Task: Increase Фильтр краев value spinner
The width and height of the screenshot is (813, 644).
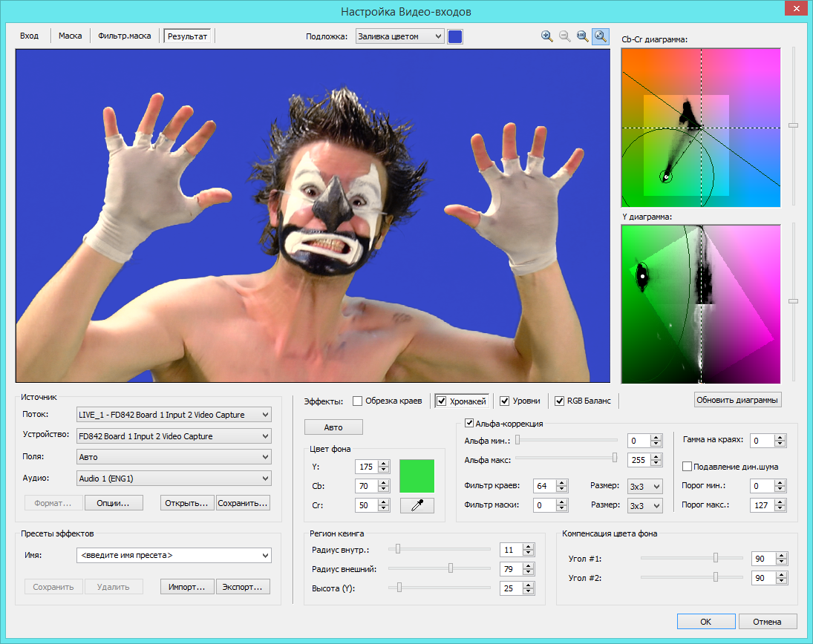Action: [562, 482]
